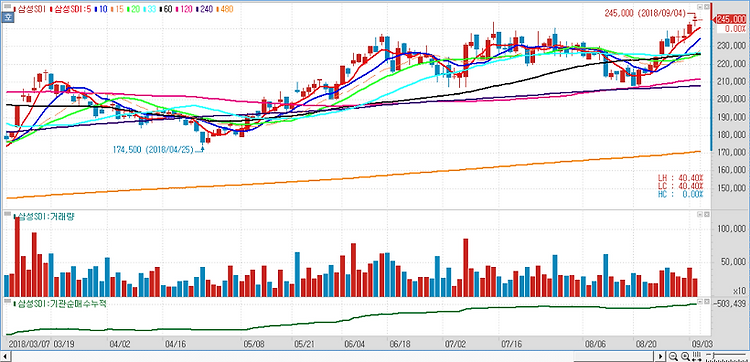Click the candle spacing adjust icon
750x362 pixels.
pos(696,356)
